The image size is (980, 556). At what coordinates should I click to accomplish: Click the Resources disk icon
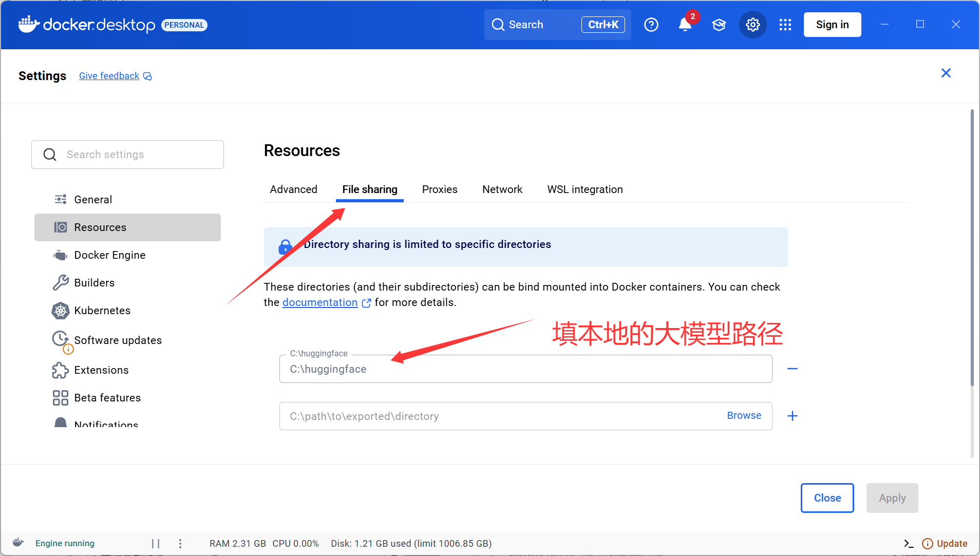pyautogui.click(x=61, y=227)
